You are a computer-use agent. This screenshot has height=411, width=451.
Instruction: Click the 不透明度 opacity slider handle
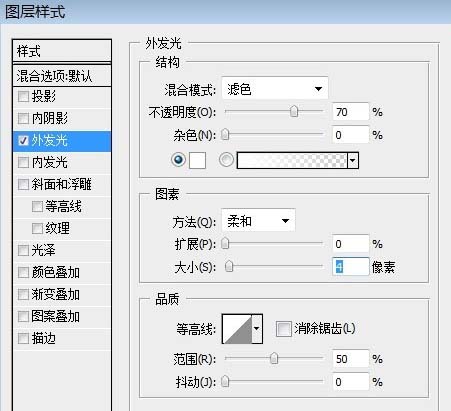coord(294,112)
